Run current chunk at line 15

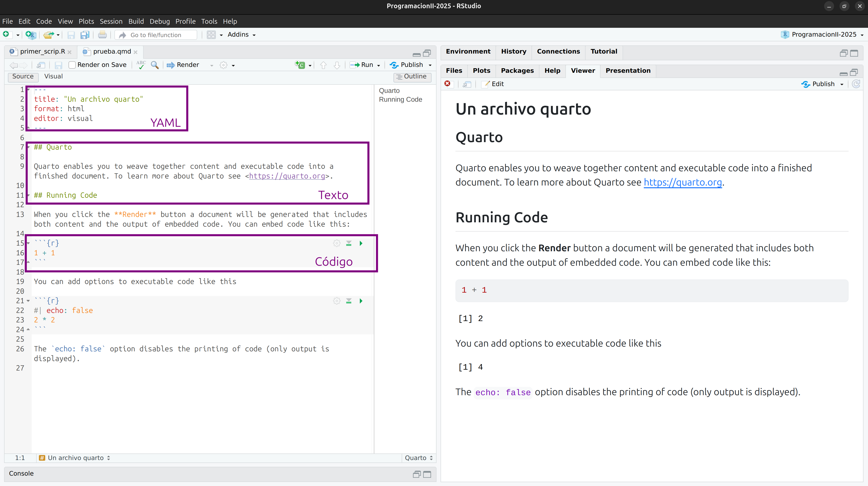pyautogui.click(x=361, y=243)
